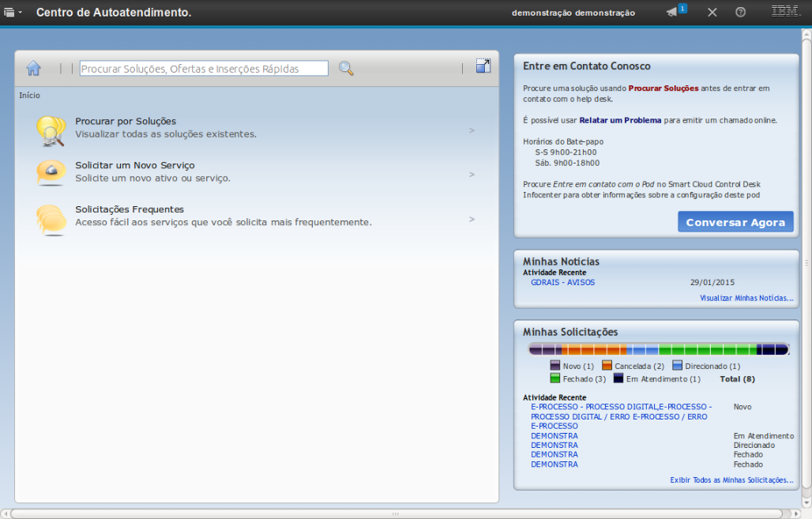812x519 pixels.
Task: Open the top-left application menu dropdown
Action: coord(13,13)
